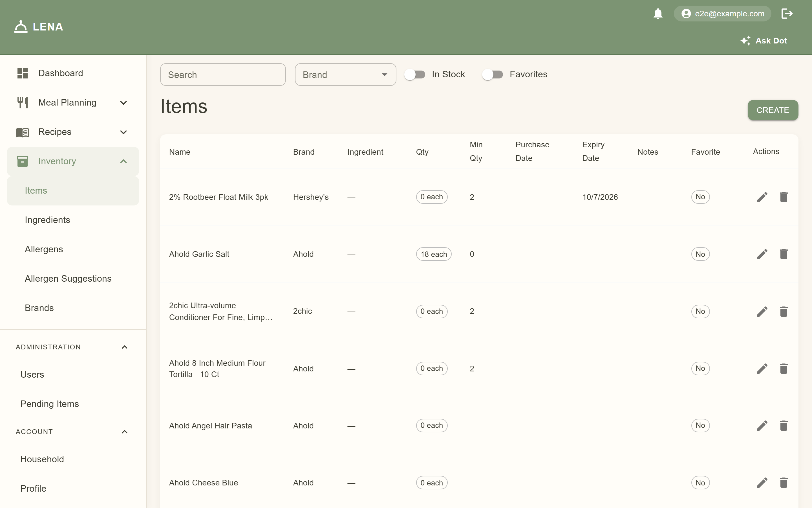Image resolution: width=812 pixels, height=508 pixels.
Task: Edit Ahold 8 Inch Medium Flour Tortilla
Action: pyautogui.click(x=762, y=369)
